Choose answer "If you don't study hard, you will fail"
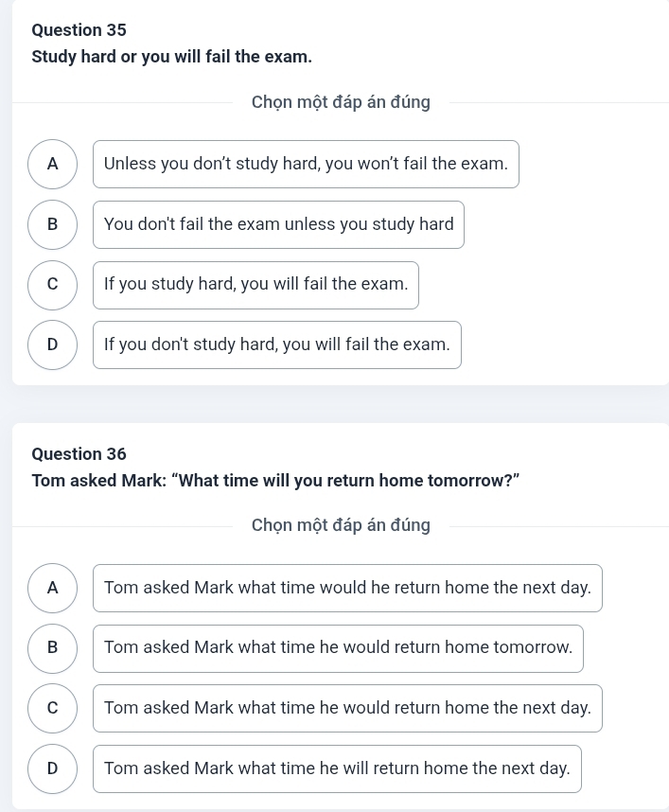This screenshot has width=669, height=812. point(277,344)
